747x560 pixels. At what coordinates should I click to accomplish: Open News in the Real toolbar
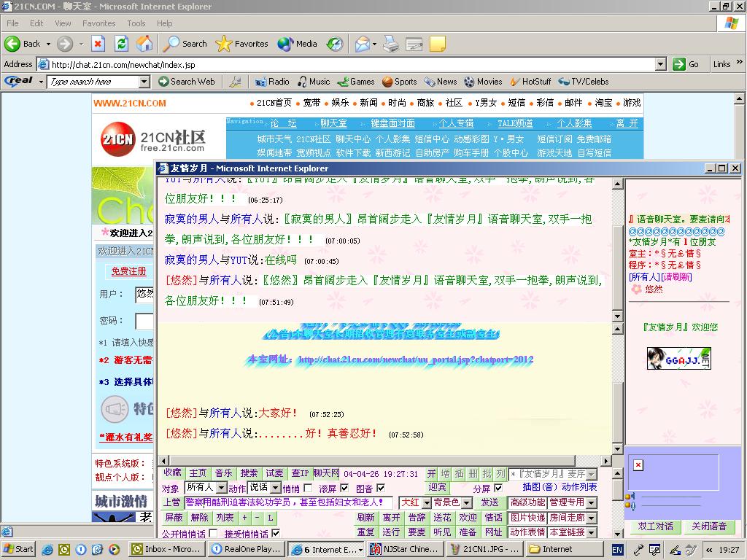[x=441, y=82]
